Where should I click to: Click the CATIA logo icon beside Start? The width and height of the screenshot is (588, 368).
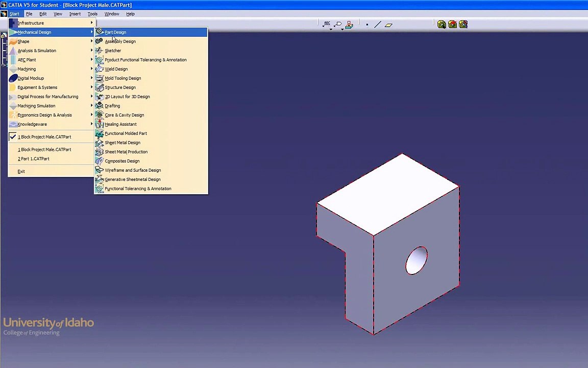[4, 14]
